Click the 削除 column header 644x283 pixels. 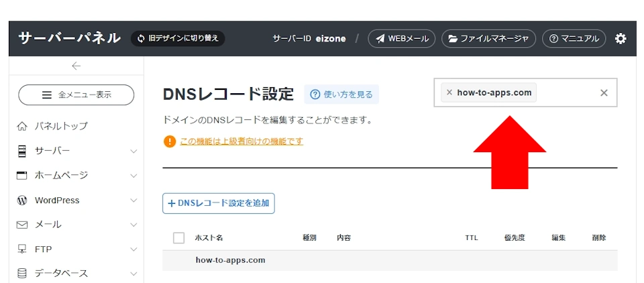pyautogui.click(x=599, y=238)
